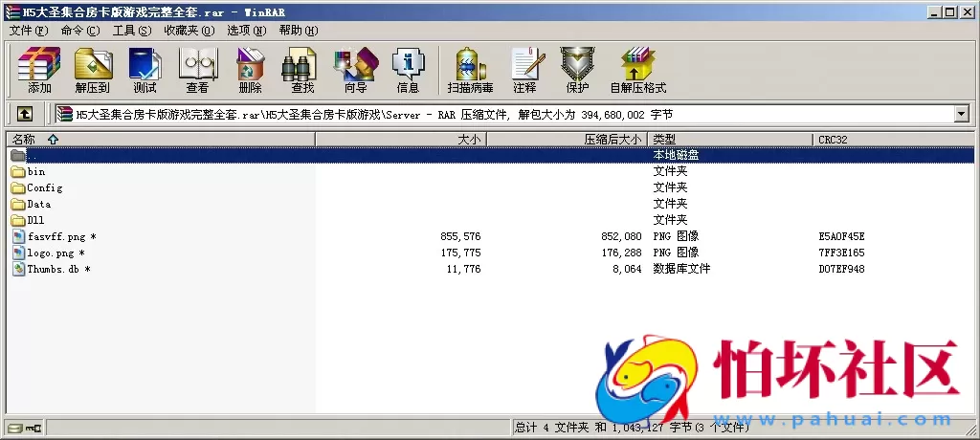Click packed size value 176,288
Screen dimensions: 980x440
pos(621,253)
